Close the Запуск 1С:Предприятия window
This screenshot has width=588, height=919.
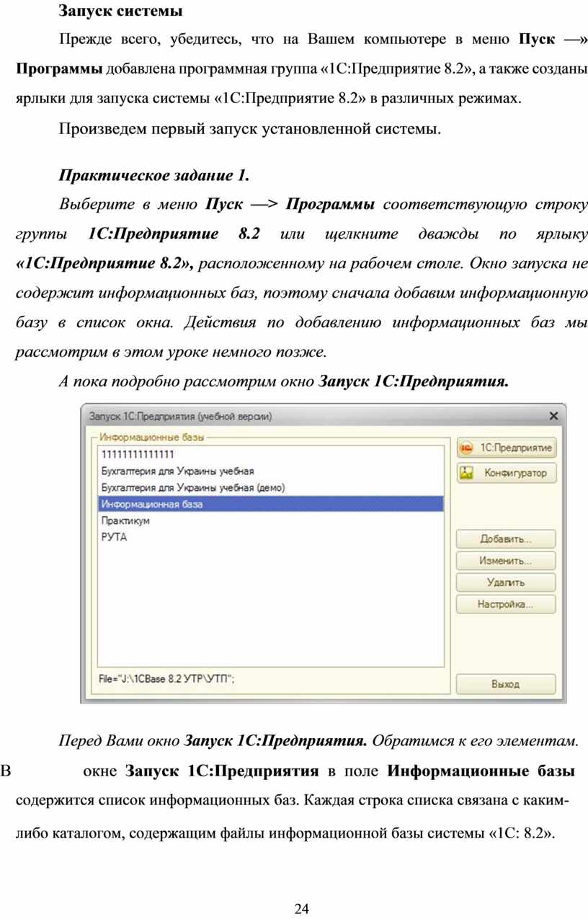553,416
